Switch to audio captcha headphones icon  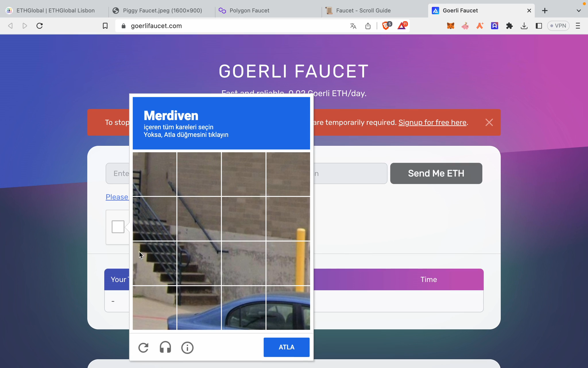coord(165,348)
